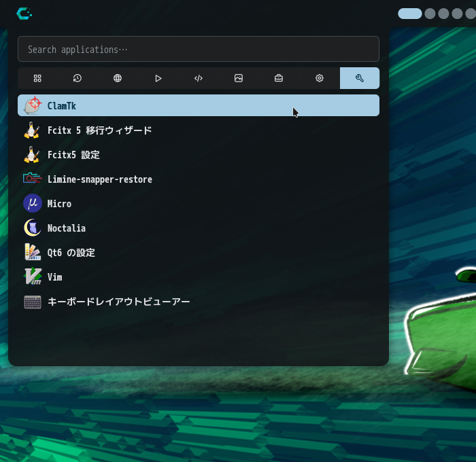This screenshot has width=476, height=462.
Task: Open the settings gear category
Action: tap(320, 78)
